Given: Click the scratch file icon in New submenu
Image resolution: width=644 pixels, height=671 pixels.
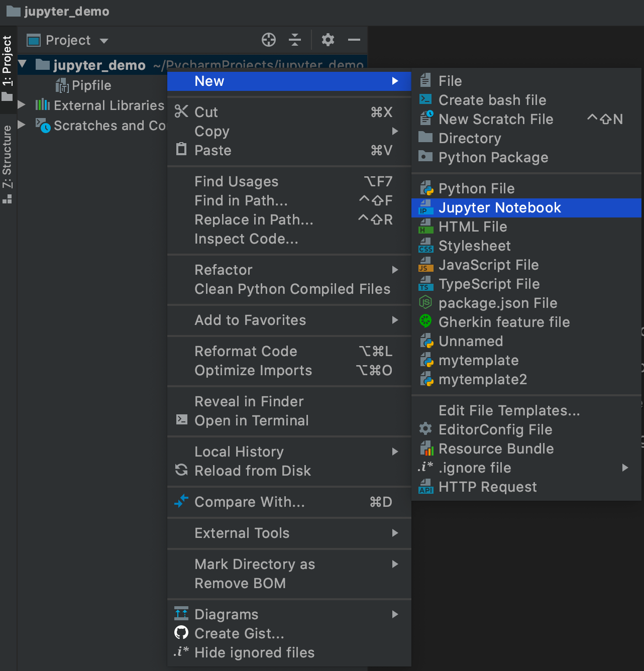Looking at the screenshot, I should [426, 118].
